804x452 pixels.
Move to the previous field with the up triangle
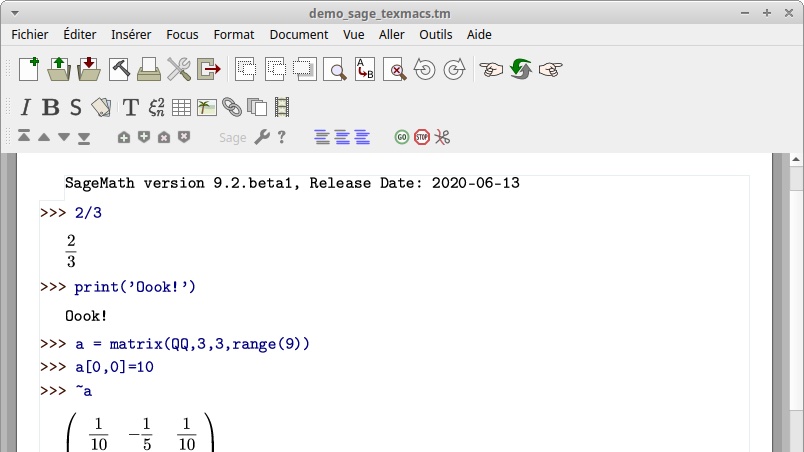pos(44,137)
